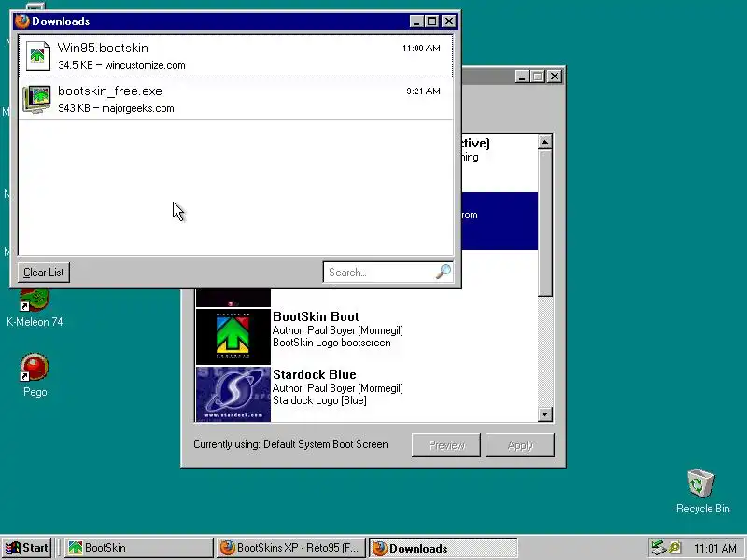Click the 943 KB majorgeeks.com text
The height and width of the screenshot is (560, 747).
coord(116,108)
